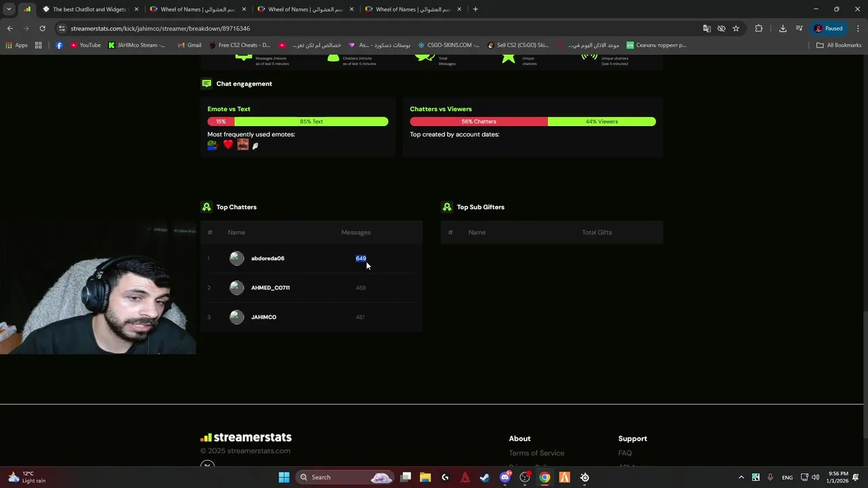Open SteelSeries icon on the taskbar
The image size is (868, 488).
coord(585,477)
